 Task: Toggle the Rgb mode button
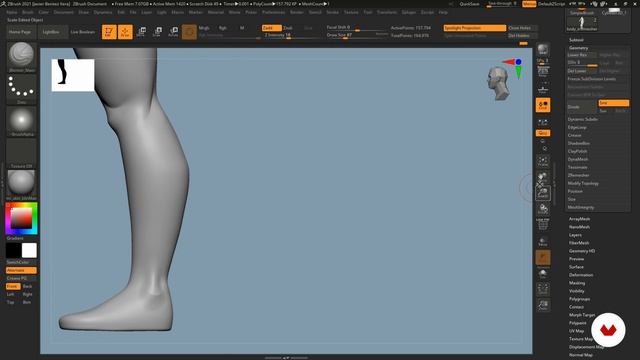tap(222, 28)
